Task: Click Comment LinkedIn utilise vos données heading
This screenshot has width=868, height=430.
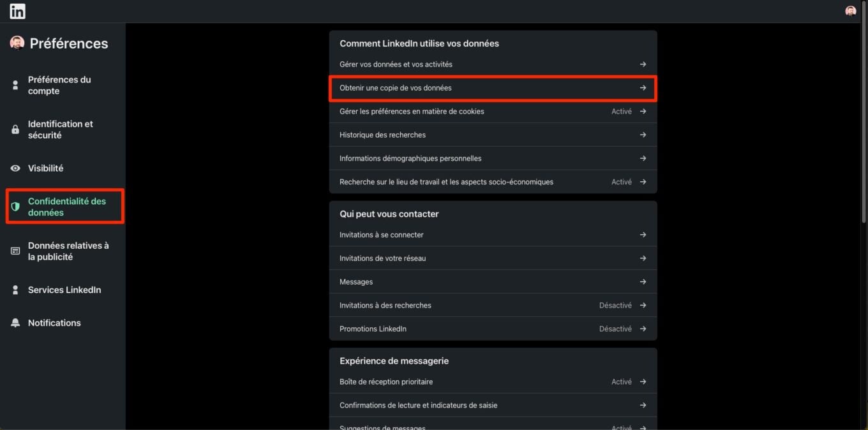Action: click(x=419, y=43)
